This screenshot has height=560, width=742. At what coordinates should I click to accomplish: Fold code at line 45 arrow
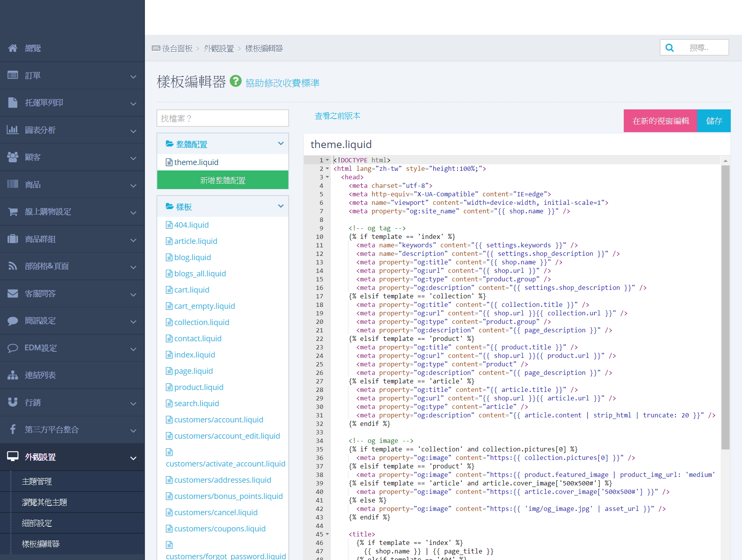click(x=327, y=534)
